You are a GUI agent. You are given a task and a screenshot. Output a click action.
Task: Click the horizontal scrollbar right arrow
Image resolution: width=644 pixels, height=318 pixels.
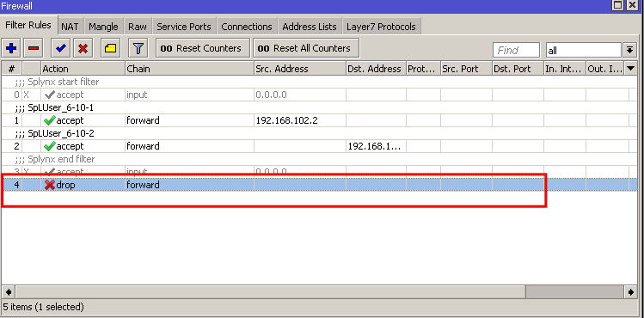point(631,291)
